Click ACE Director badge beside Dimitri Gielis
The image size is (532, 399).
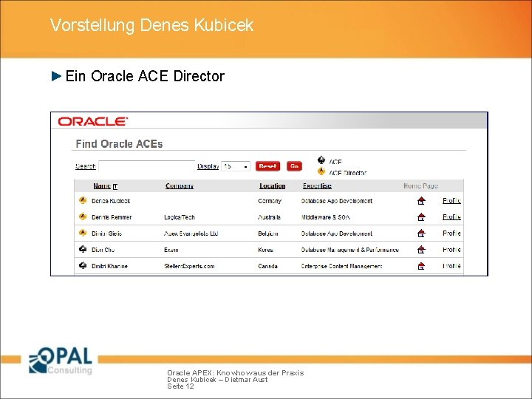point(83,233)
